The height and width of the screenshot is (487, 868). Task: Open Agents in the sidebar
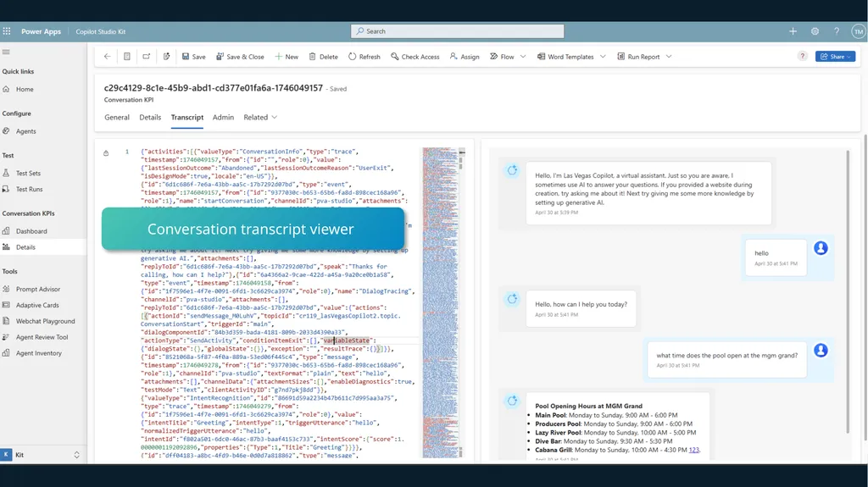pos(25,131)
